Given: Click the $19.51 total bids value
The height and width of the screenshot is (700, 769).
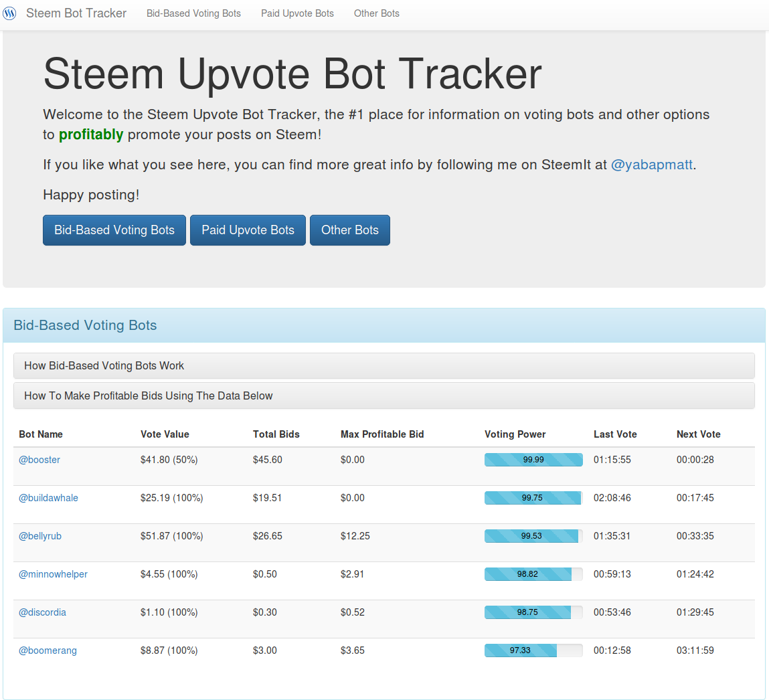Looking at the screenshot, I should click(267, 498).
